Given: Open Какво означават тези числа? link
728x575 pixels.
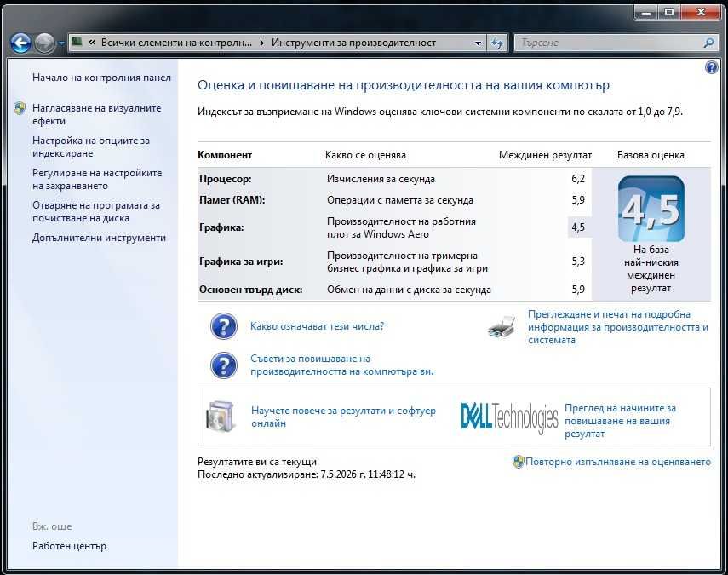Looking at the screenshot, I should tap(317, 326).
